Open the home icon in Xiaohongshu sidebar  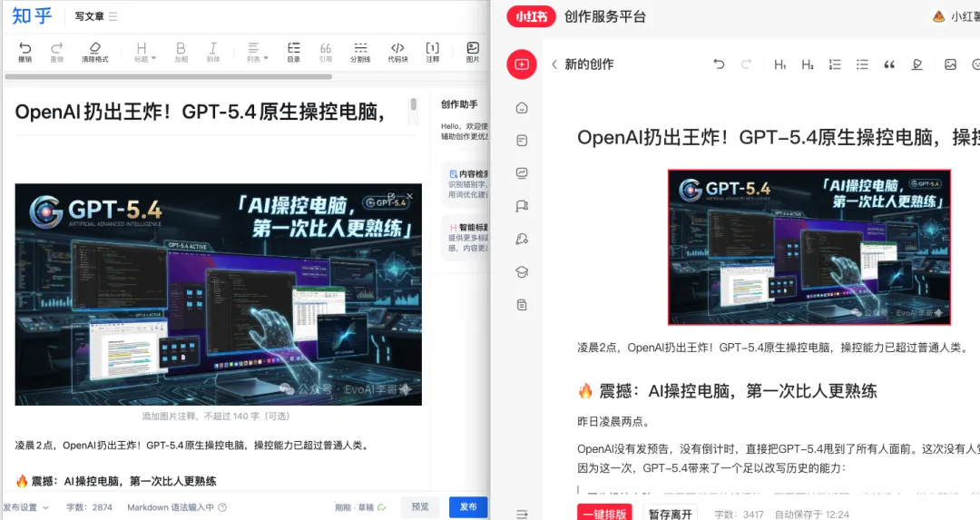coord(522,108)
